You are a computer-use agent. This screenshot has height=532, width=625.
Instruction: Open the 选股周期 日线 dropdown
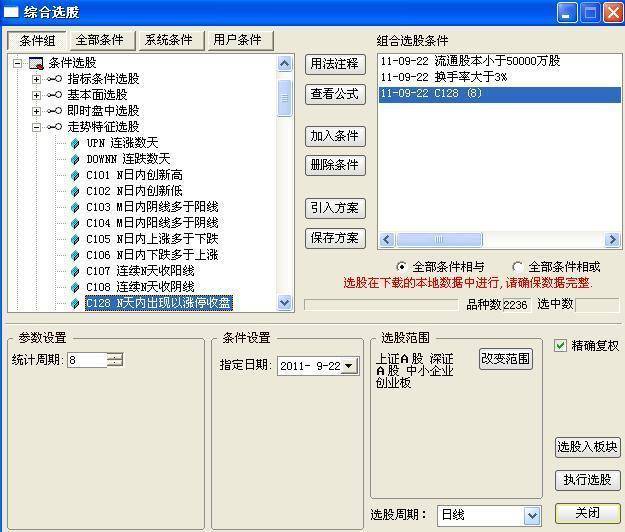pyautogui.click(x=532, y=515)
